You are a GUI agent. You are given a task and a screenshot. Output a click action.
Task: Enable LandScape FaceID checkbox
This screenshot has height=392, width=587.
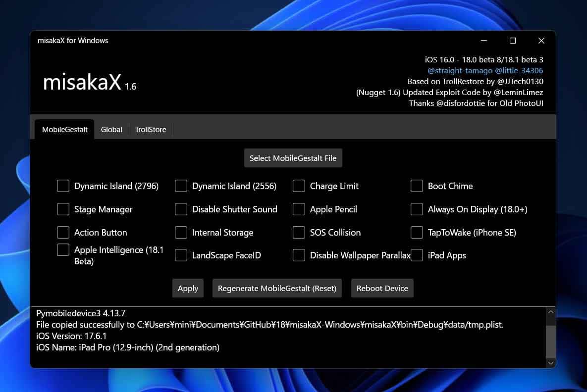(x=181, y=255)
